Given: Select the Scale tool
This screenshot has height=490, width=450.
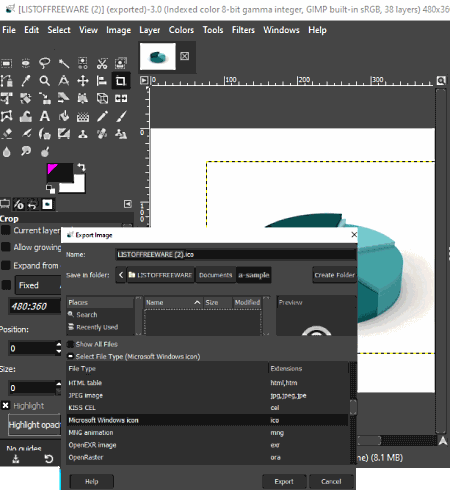Looking at the screenshot, I should click(45, 98).
